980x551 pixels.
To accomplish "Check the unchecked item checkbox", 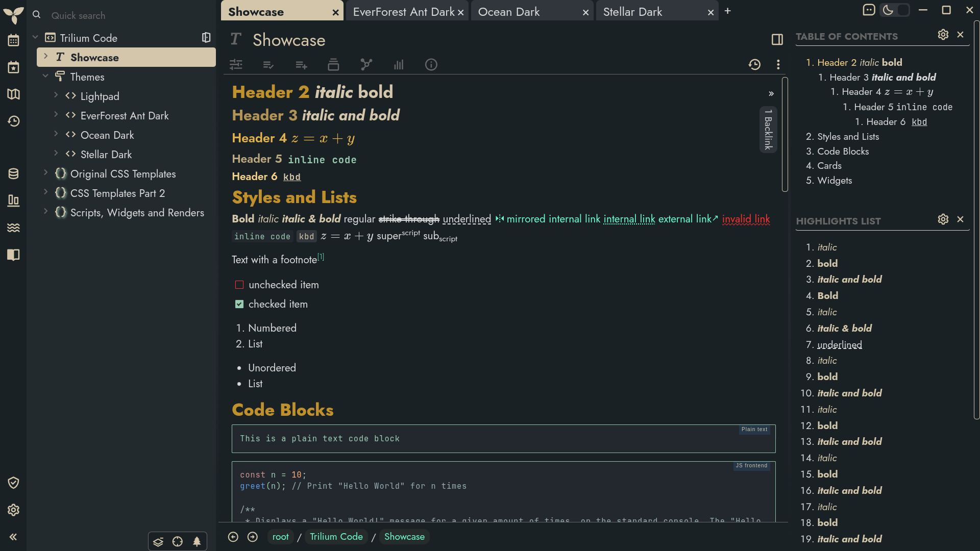I will click(239, 285).
